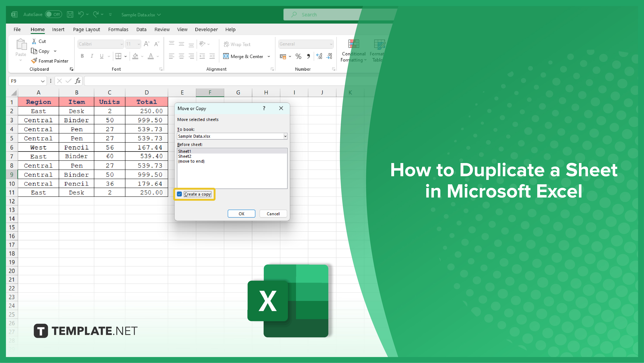Click the Copy icon

(35, 51)
